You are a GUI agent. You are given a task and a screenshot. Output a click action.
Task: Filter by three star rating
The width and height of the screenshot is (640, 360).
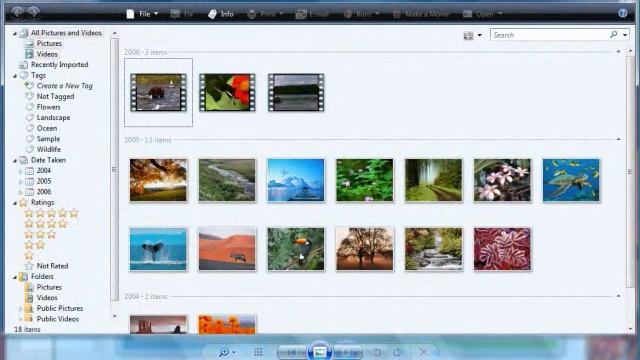40,234
